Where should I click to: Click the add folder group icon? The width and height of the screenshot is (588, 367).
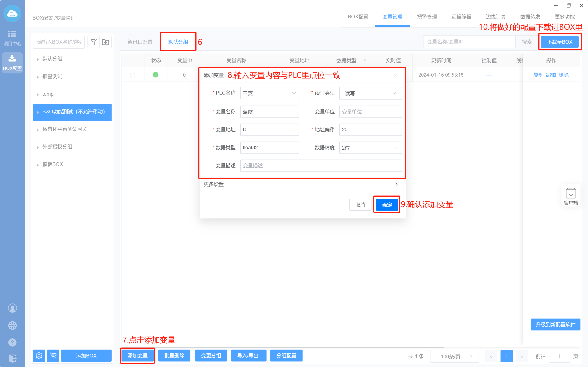tap(106, 42)
